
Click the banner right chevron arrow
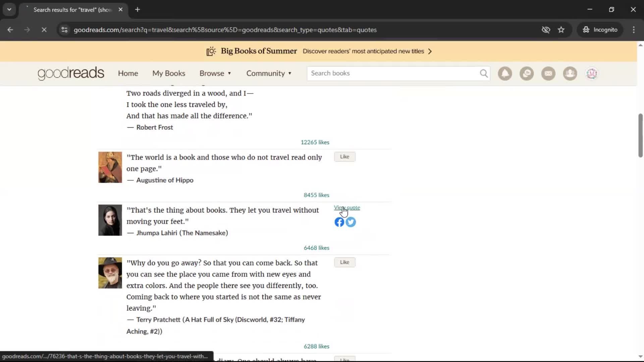(430, 51)
